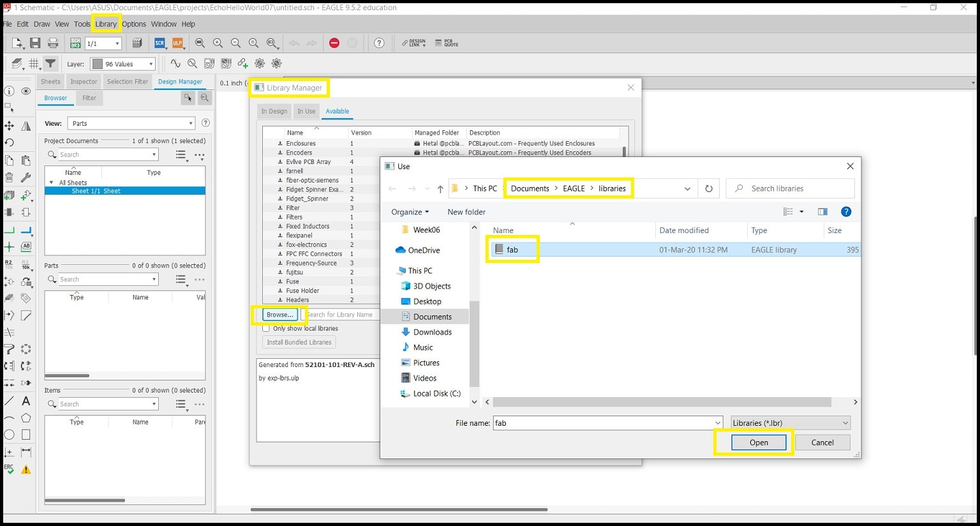
Task: Select the Dimension tool
Action: [x=26, y=452]
